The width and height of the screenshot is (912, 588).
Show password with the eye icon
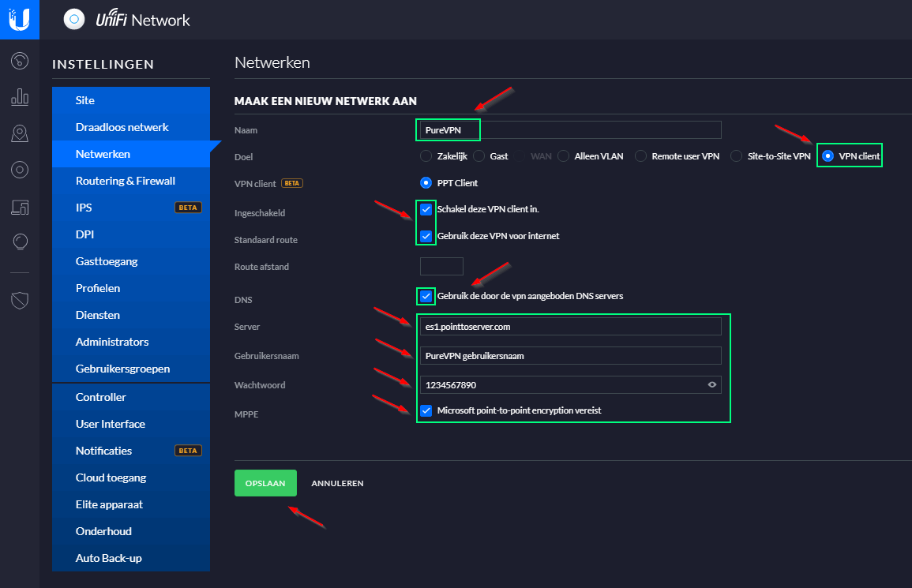(711, 384)
